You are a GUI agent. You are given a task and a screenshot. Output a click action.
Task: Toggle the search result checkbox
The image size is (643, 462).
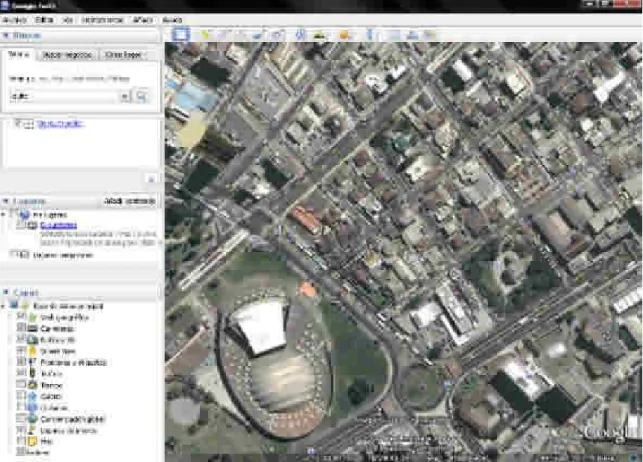(18, 123)
